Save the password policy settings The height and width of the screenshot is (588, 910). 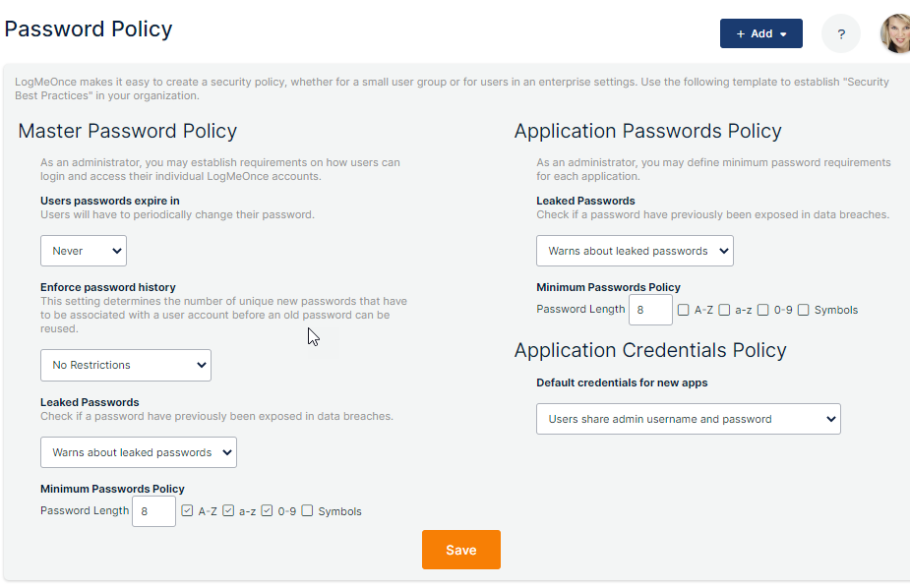460,550
